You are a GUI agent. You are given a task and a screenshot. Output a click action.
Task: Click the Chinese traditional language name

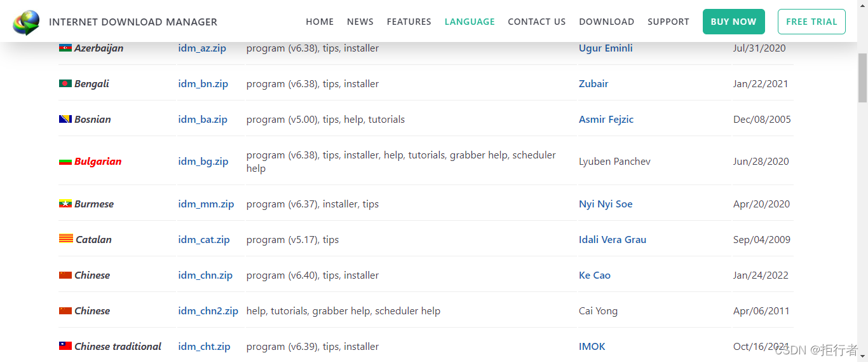pyautogui.click(x=118, y=347)
